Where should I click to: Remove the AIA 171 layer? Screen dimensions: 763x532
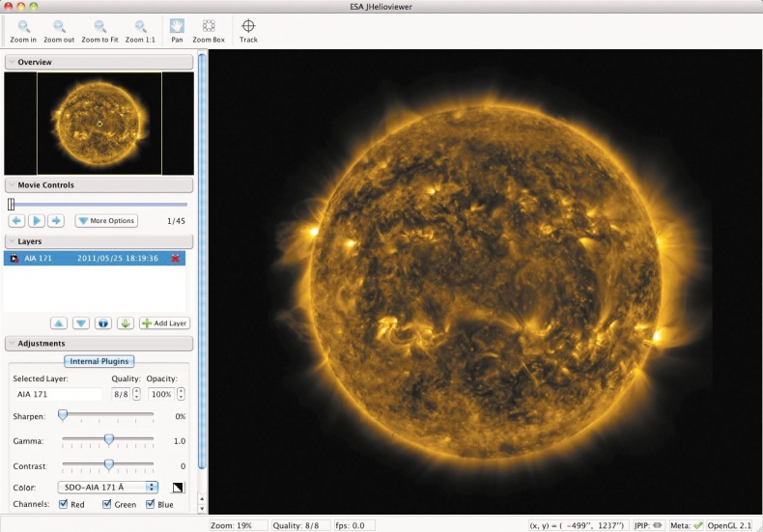176,259
